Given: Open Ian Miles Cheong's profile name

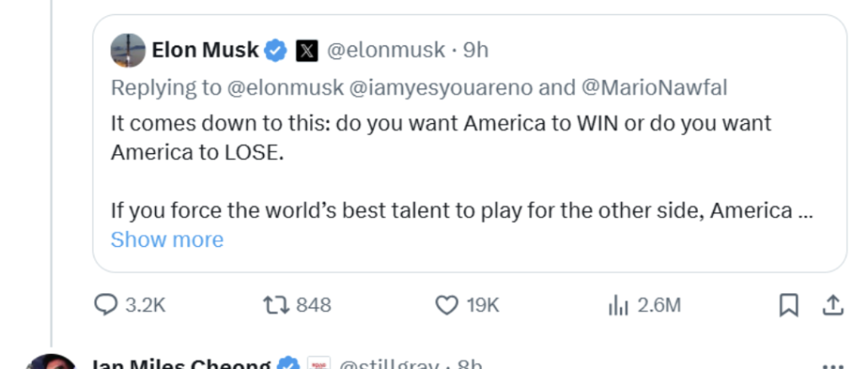Looking at the screenshot, I should 180,364.
